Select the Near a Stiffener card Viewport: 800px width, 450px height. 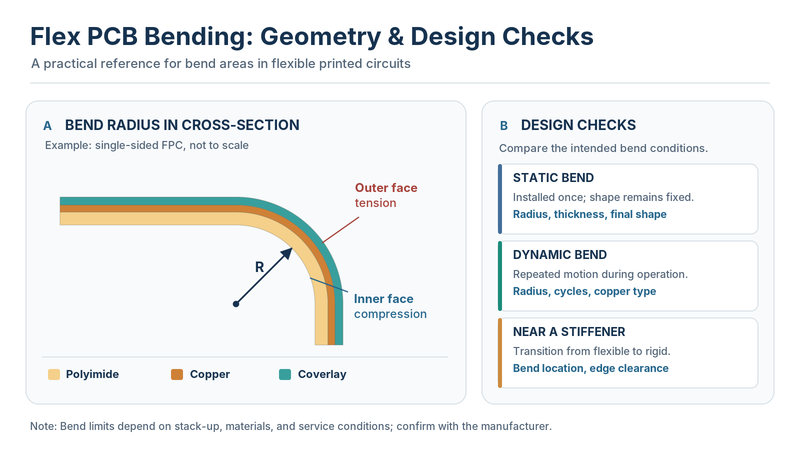628,353
